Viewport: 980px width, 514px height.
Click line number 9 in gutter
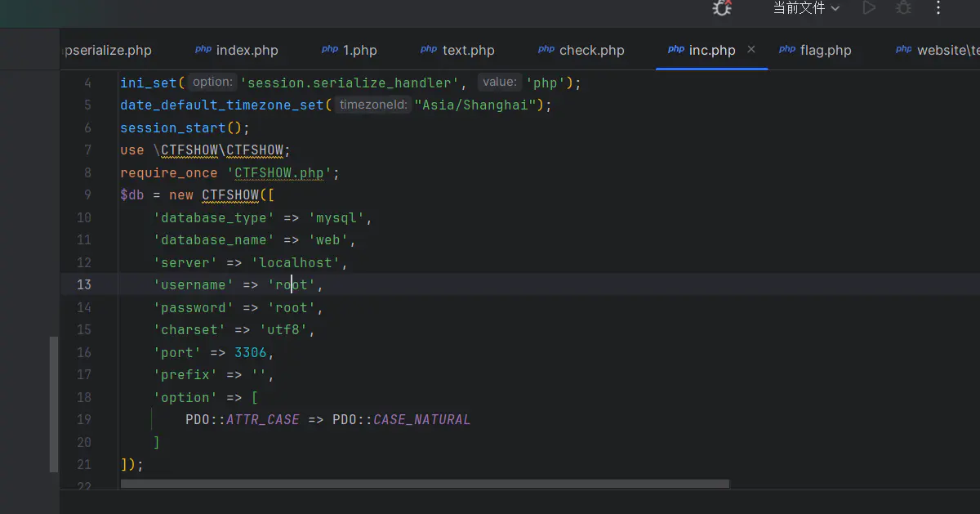pos(87,194)
